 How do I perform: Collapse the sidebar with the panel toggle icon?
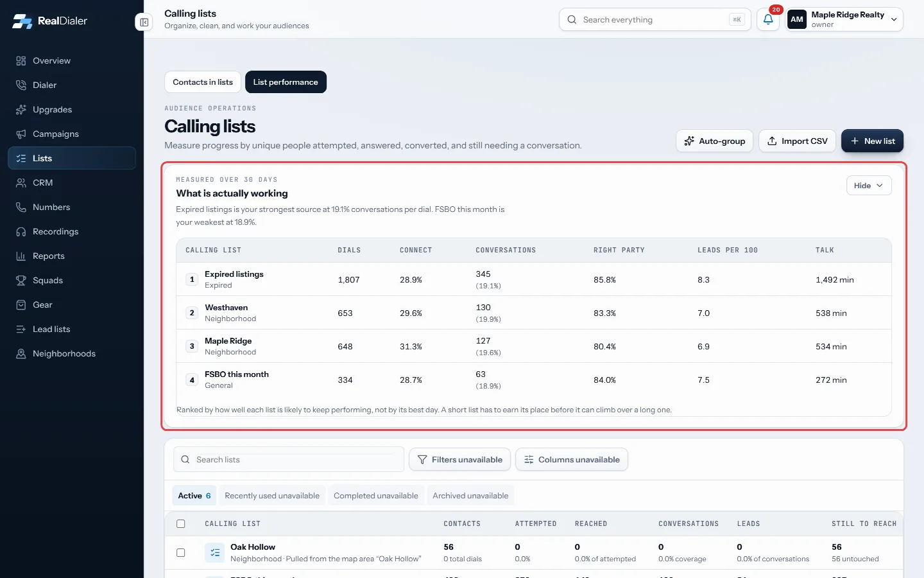click(x=144, y=22)
